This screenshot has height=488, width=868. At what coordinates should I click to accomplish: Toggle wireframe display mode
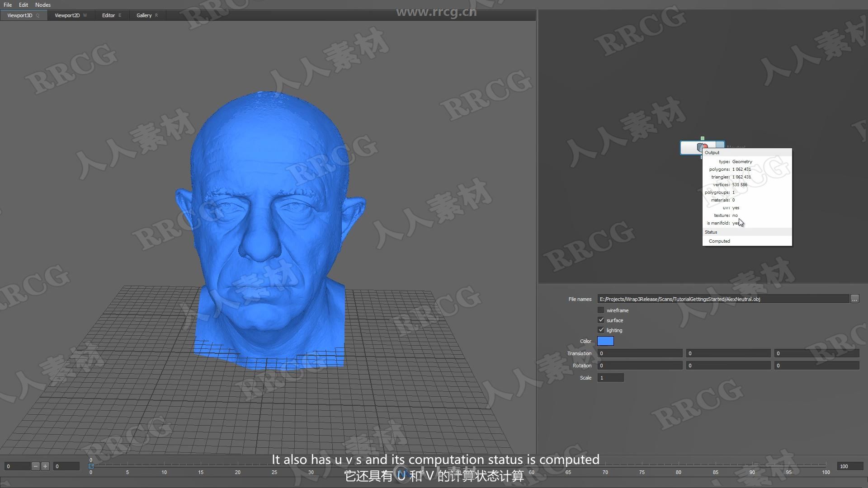pyautogui.click(x=600, y=310)
